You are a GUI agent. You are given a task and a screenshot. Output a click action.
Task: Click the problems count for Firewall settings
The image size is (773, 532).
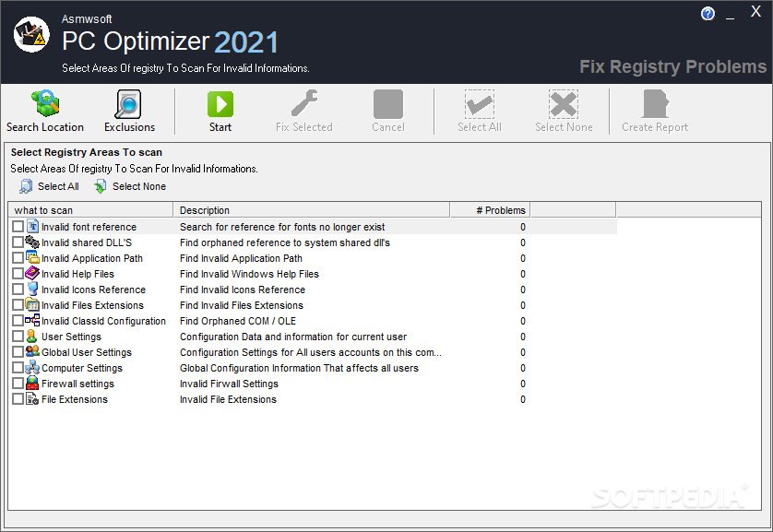click(x=523, y=384)
